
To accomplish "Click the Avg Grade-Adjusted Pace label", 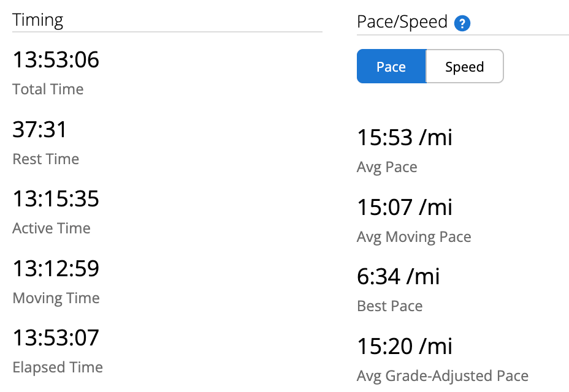I will (x=443, y=376).
